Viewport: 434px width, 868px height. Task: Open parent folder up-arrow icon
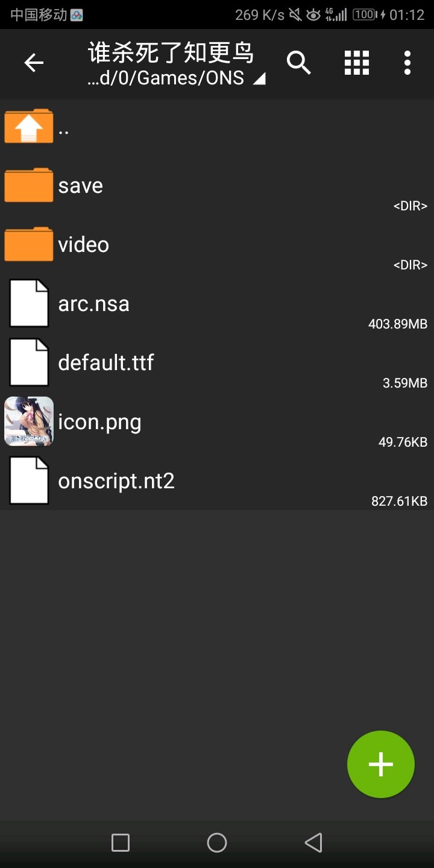[x=28, y=126]
